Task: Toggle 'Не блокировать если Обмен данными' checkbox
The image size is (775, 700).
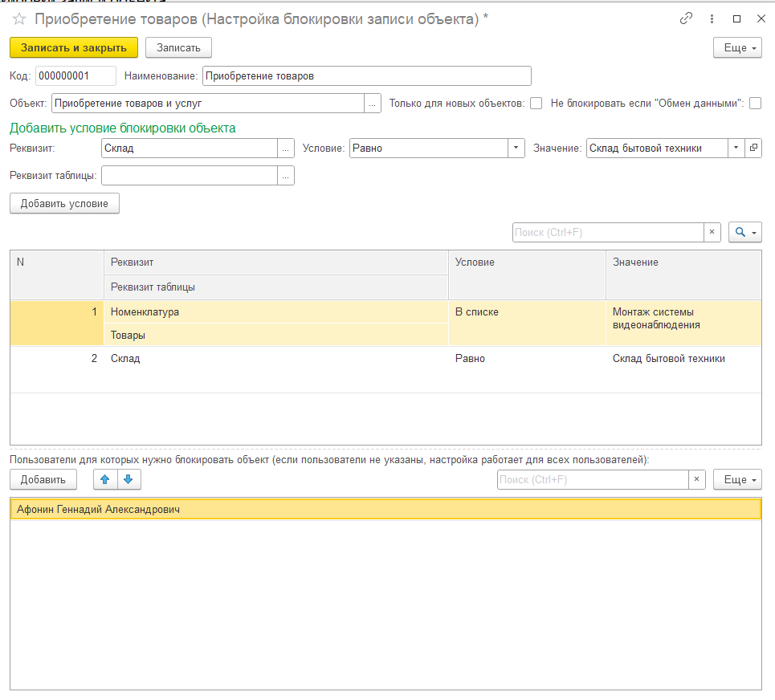Action: point(755,104)
